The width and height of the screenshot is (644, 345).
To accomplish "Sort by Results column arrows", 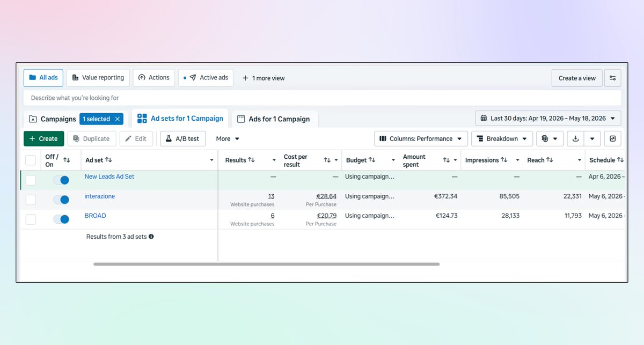I will click(x=251, y=160).
